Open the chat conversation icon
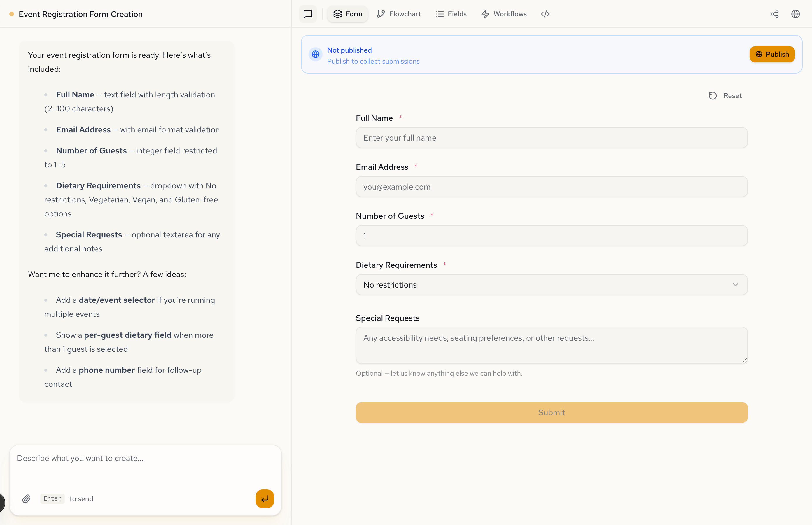 pos(307,14)
